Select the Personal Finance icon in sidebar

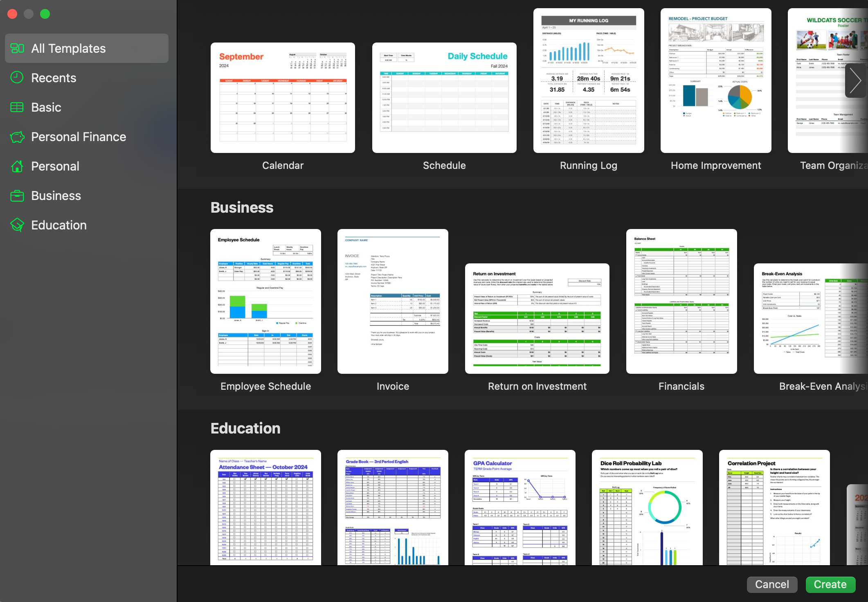tap(18, 137)
